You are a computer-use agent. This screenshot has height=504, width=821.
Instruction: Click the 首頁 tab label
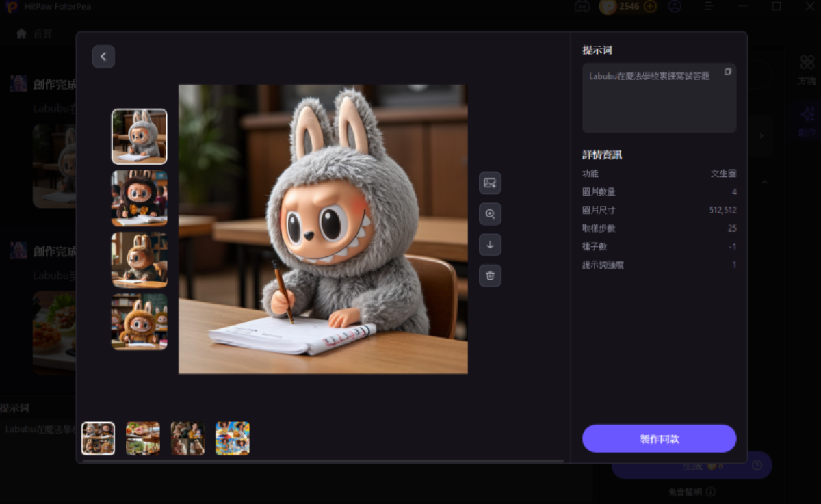[42, 34]
